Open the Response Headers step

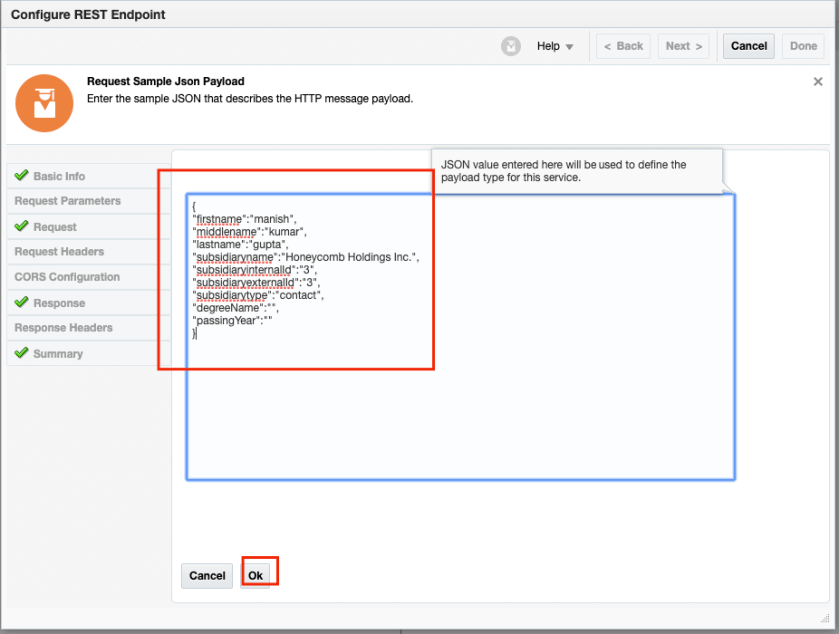click(63, 328)
